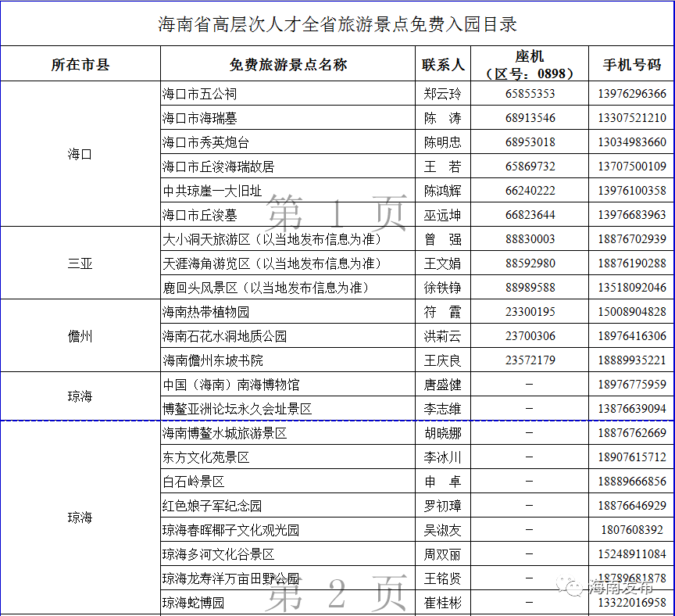Click the 海口市秀英炮台 cell
Screen dimensions: 675x616
(x=288, y=141)
